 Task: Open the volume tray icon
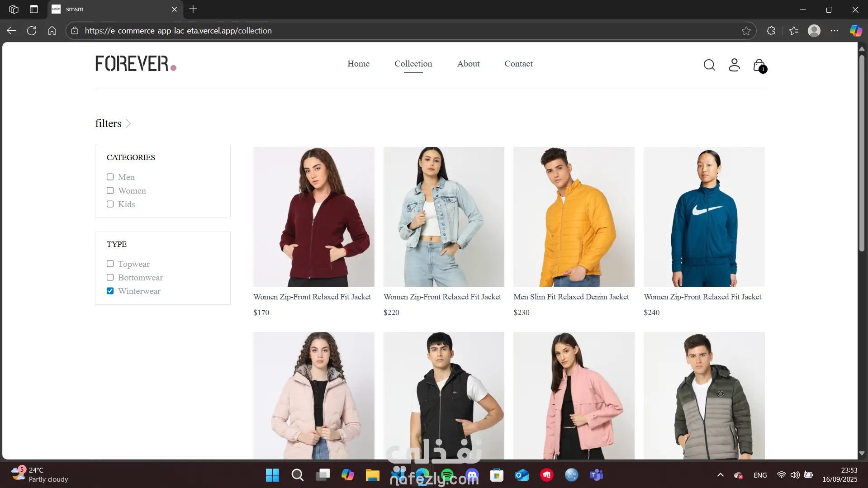point(795,475)
